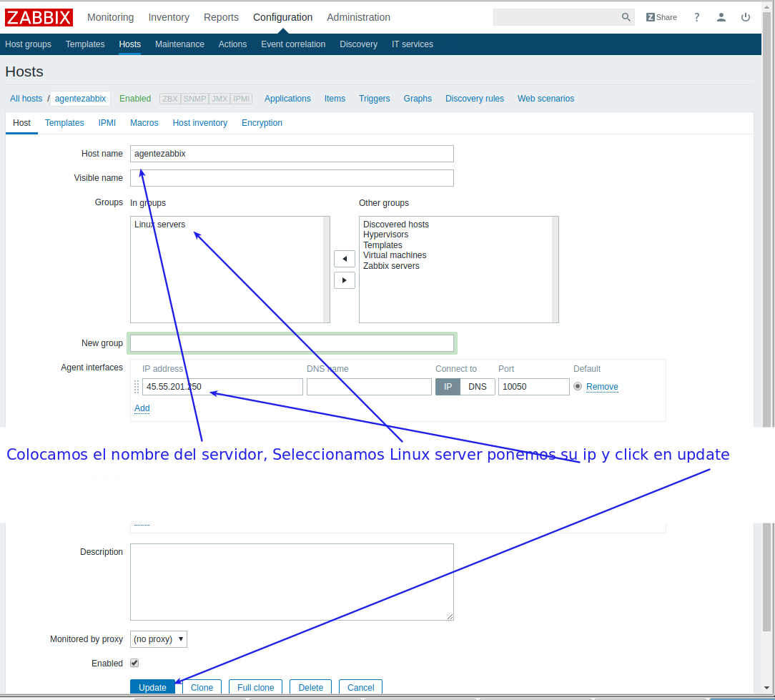Open the Monitoring menu
This screenshot has height=700, width=775.
pyautogui.click(x=110, y=17)
